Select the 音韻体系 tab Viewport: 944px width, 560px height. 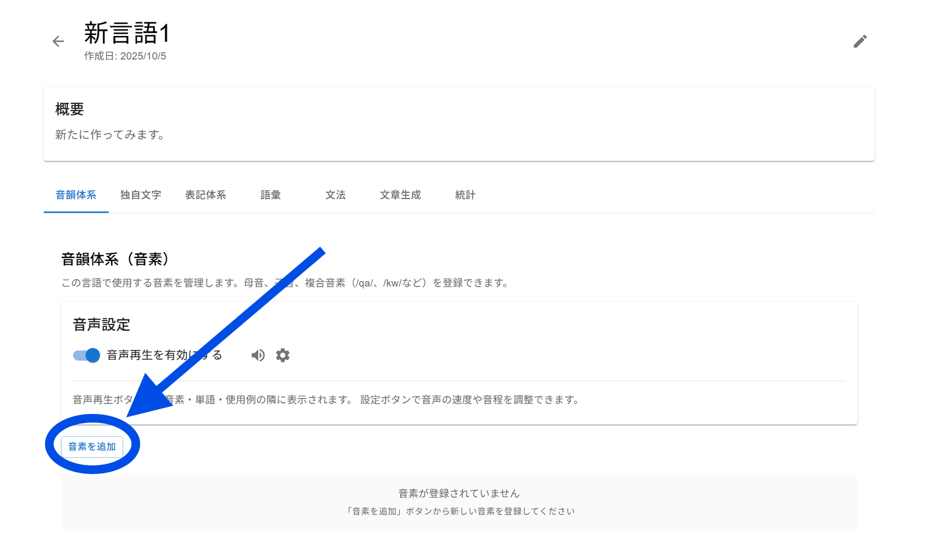pos(76,195)
